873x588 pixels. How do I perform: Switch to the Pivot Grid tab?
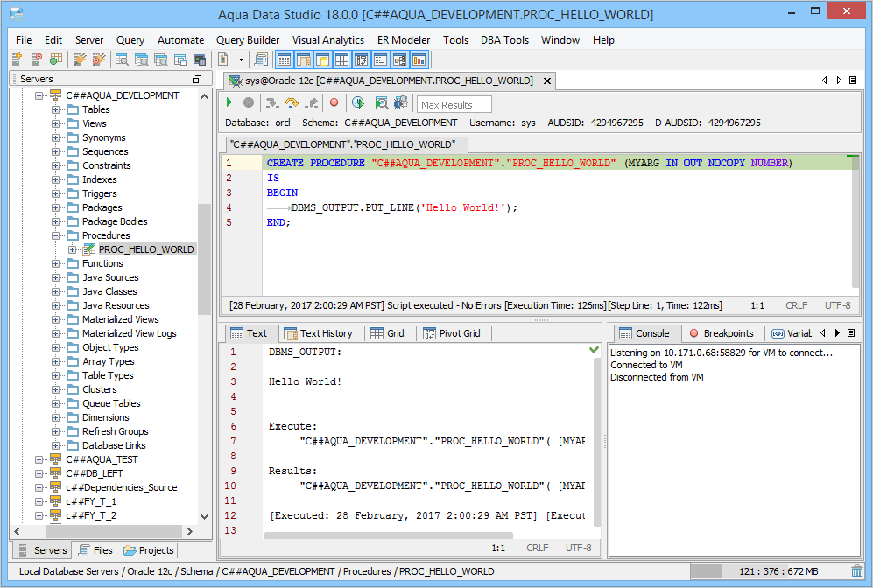click(452, 333)
